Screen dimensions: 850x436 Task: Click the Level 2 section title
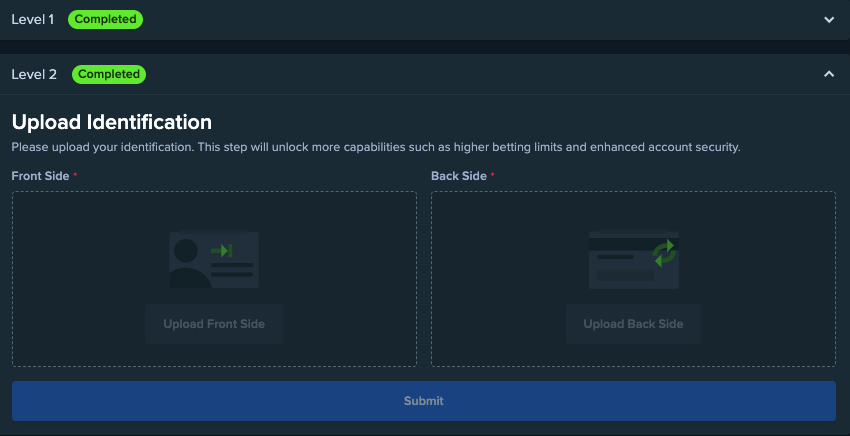point(34,74)
